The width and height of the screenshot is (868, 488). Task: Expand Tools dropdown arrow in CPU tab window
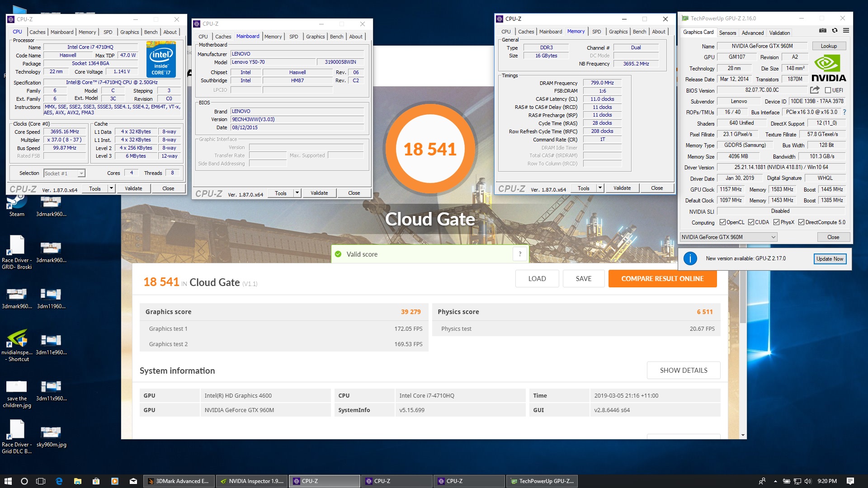coord(111,188)
